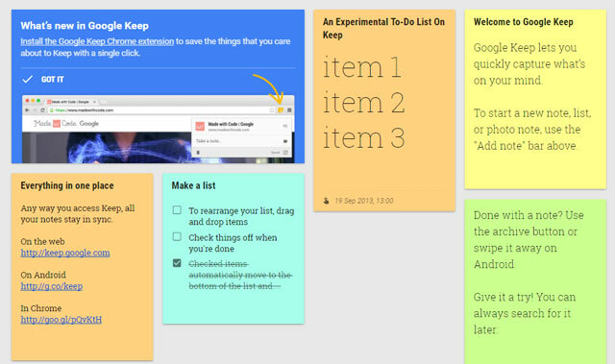Uncheck the "Checked items automatically move" checkbox
The height and width of the screenshot is (364, 615).
[x=177, y=263]
